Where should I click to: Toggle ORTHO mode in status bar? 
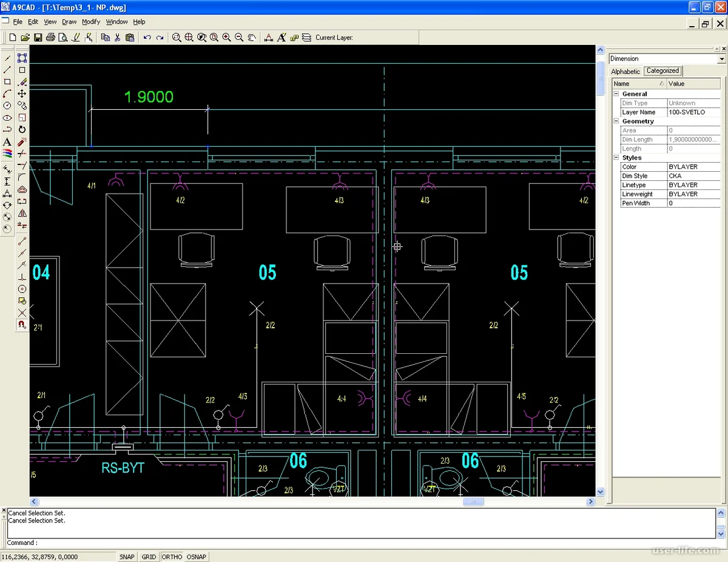click(172, 557)
